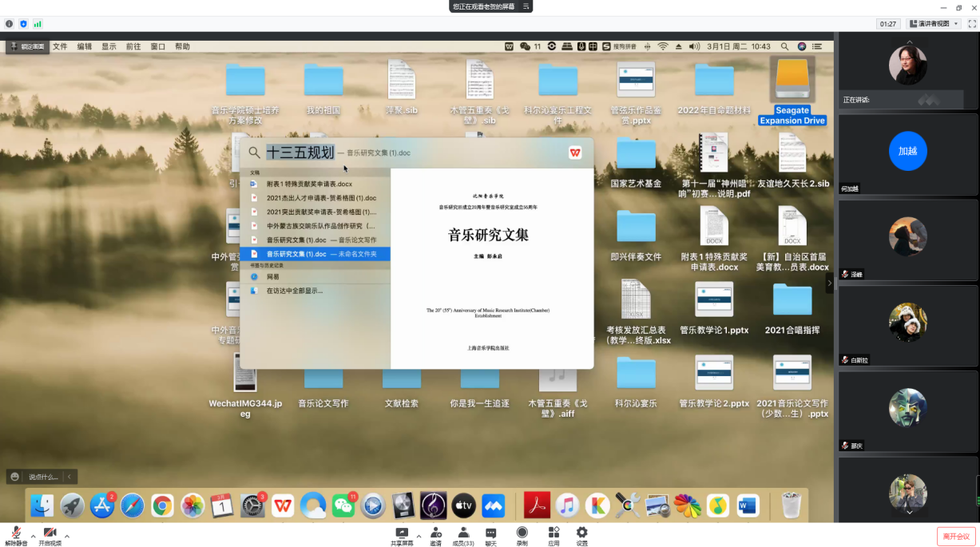The image size is (980, 547).
Task: Open 成员 participants list
Action: point(463,533)
